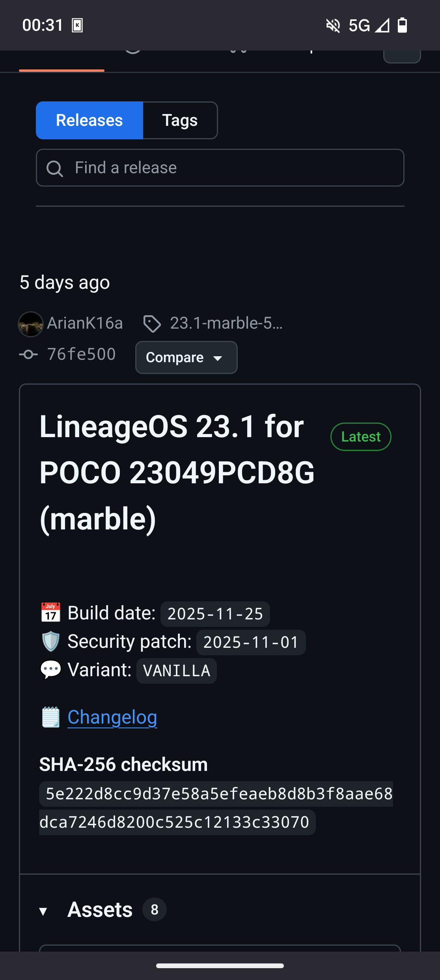440x980 pixels.
Task: Tap the Assets count badge showing 8
Action: tap(155, 910)
